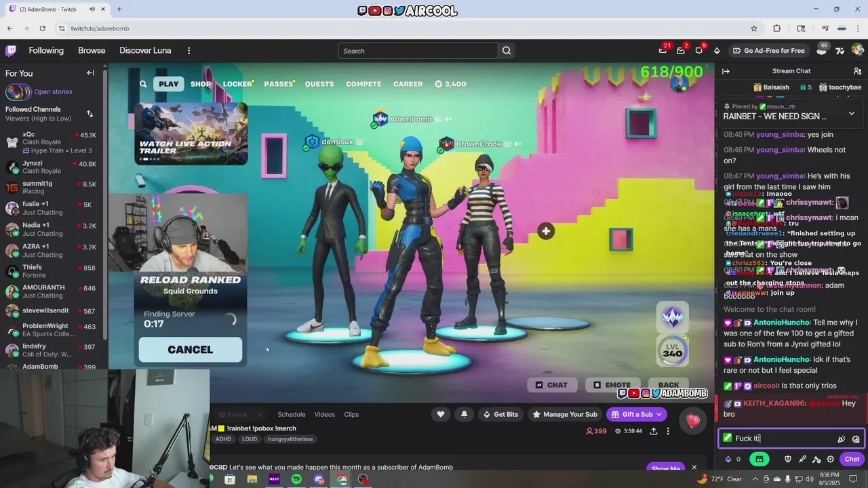Go to Browse
The image size is (868, 488).
tap(92, 51)
